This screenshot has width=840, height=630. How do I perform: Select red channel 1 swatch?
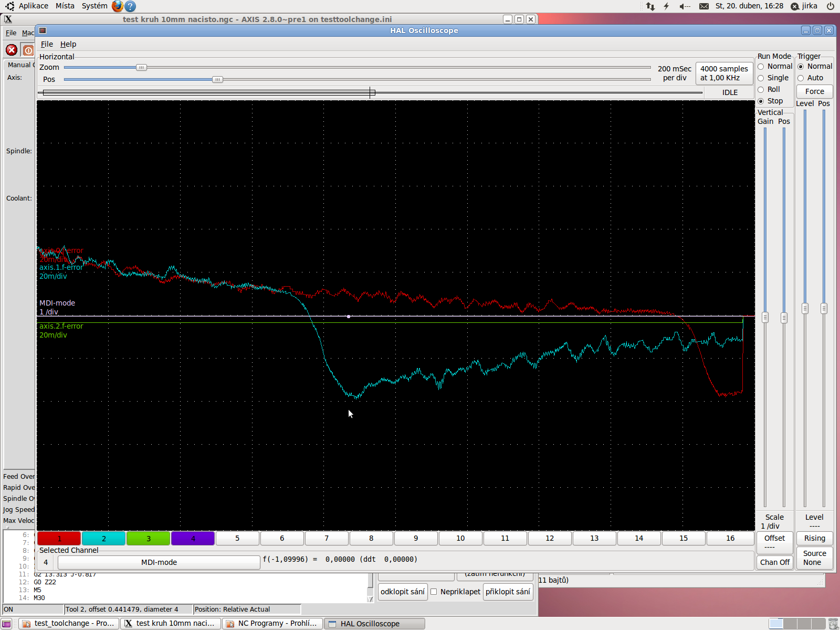[59, 538]
